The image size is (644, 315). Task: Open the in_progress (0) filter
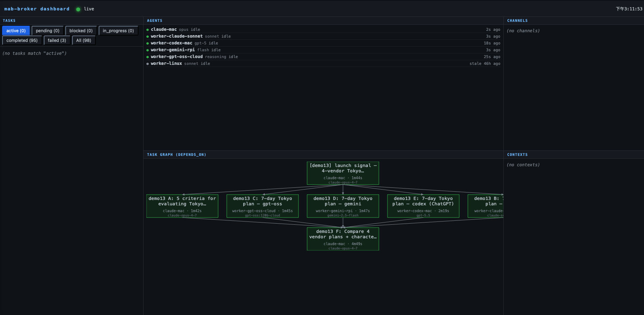coord(118,31)
